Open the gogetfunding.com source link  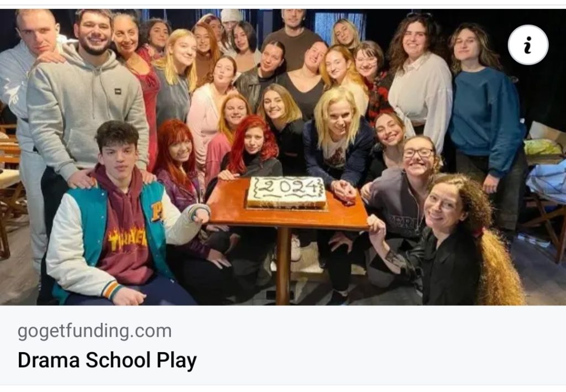point(95,331)
